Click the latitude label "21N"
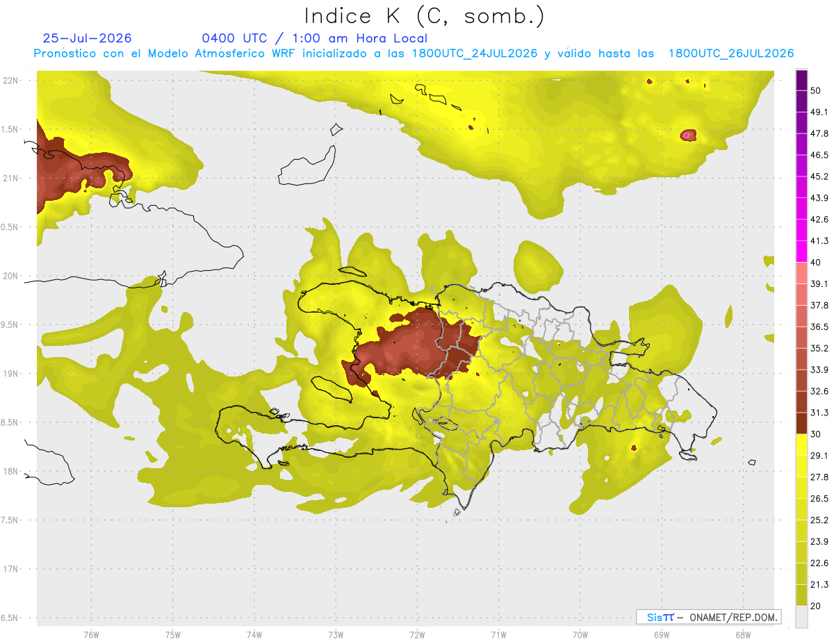834x644 pixels. [10, 178]
